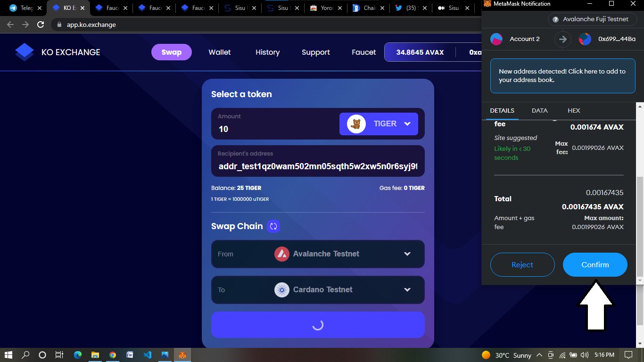644x362 pixels.
Task: Switch to Chrome on the taskbar
Action: (x=113, y=355)
